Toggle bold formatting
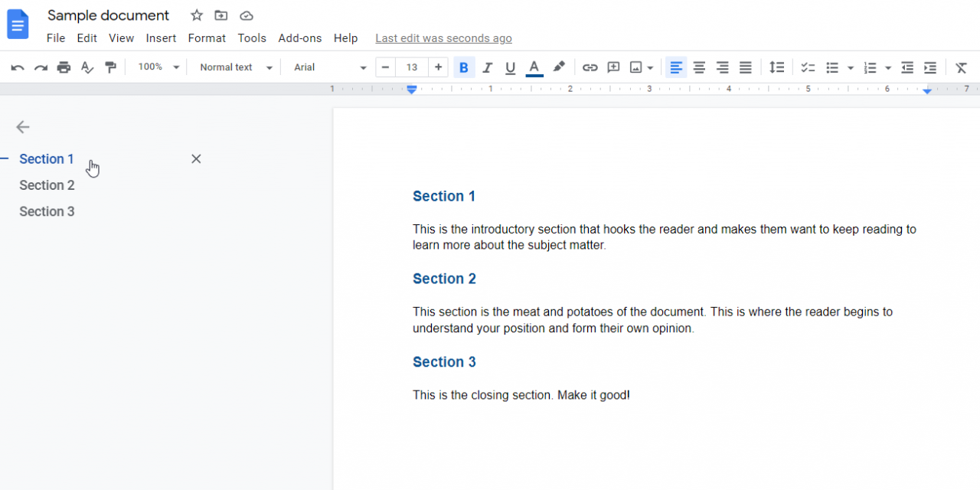Image resolution: width=980 pixels, height=490 pixels. (463, 67)
